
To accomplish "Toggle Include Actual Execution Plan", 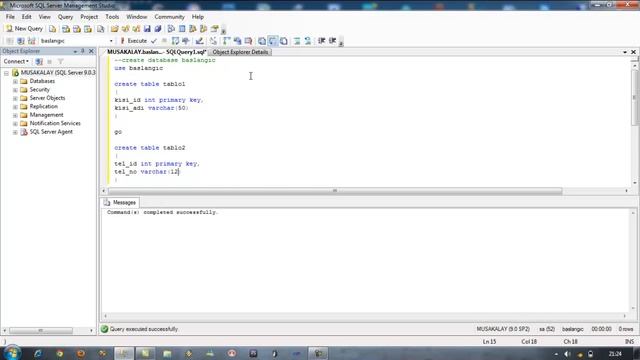I will (227, 41).
